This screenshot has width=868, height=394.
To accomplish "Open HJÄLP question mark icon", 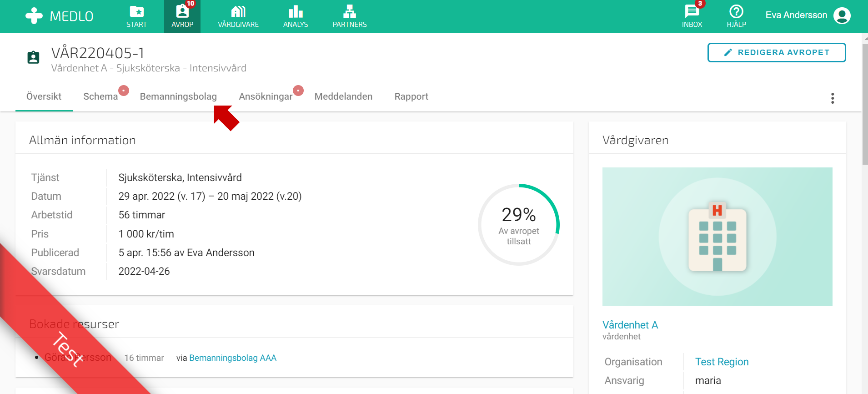I will coord(736,11).
